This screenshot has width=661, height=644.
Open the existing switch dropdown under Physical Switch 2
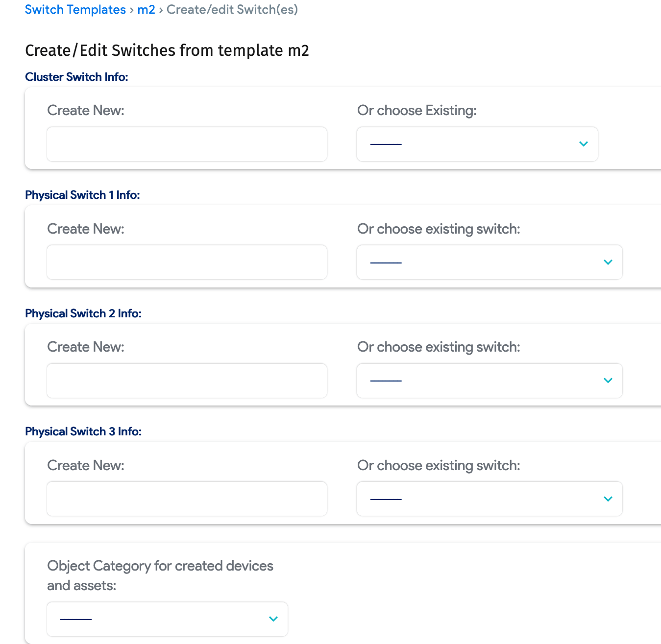(x=490, y=381)
